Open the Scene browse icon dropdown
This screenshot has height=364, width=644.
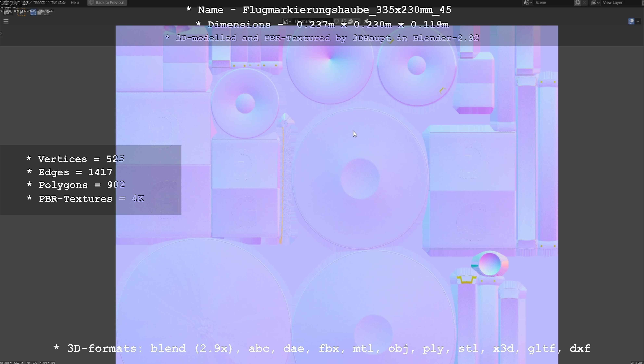(528, 2)
